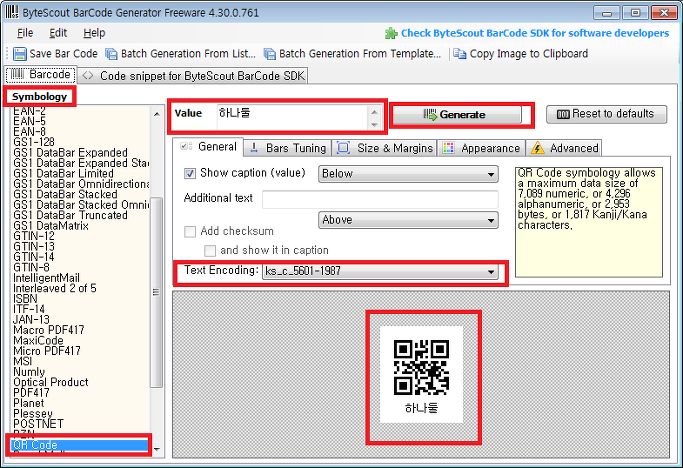Select JAN-13 symbology
The image size is (683, 468).
pos(31,320)
